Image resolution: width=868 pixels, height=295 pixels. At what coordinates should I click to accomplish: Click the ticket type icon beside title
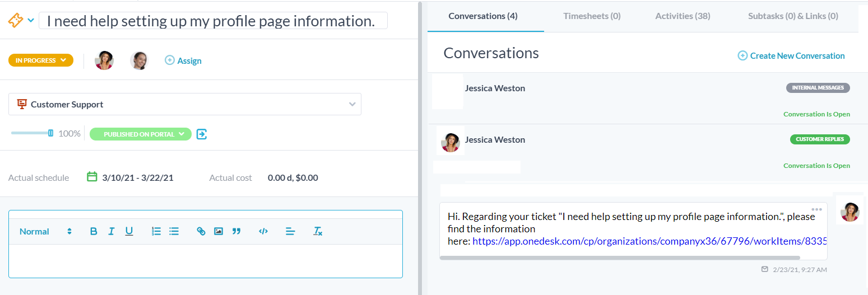pyautogui.click(x=15, y=21)
